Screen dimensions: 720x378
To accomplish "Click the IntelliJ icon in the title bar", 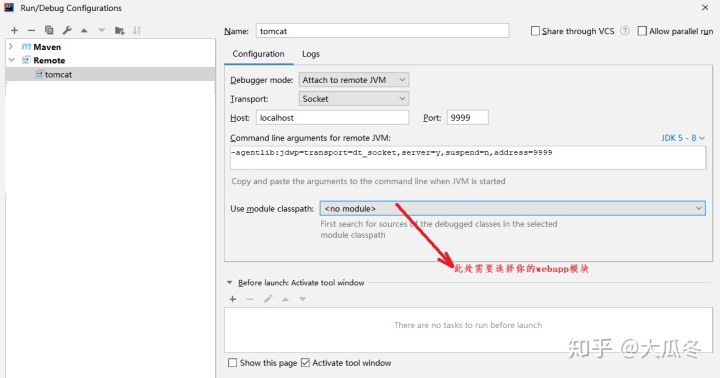I will coord(9,7).
